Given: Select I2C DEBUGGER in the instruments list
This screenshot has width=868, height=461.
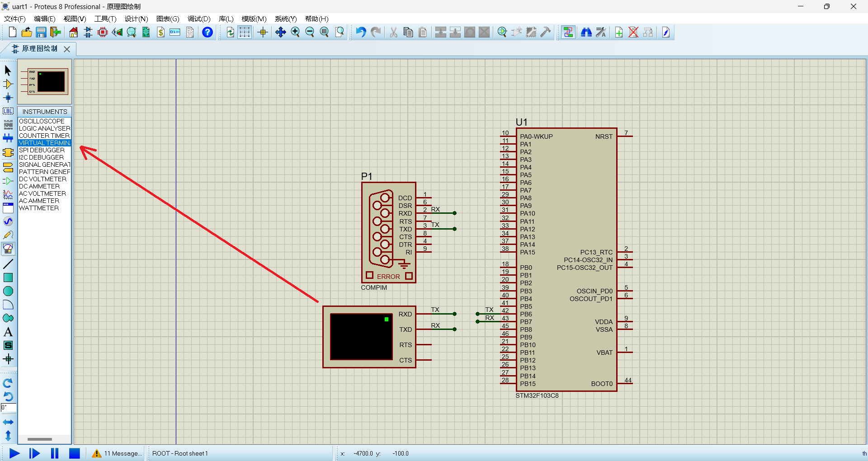Looking at the screenshot, I should (44, 157).
